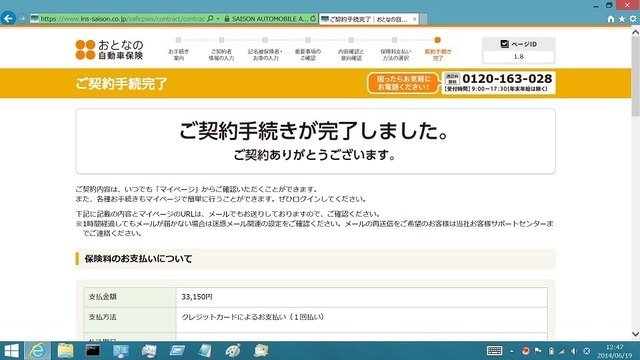
Task: Click the search magnifier in address bar
Action: coord(210,18)
